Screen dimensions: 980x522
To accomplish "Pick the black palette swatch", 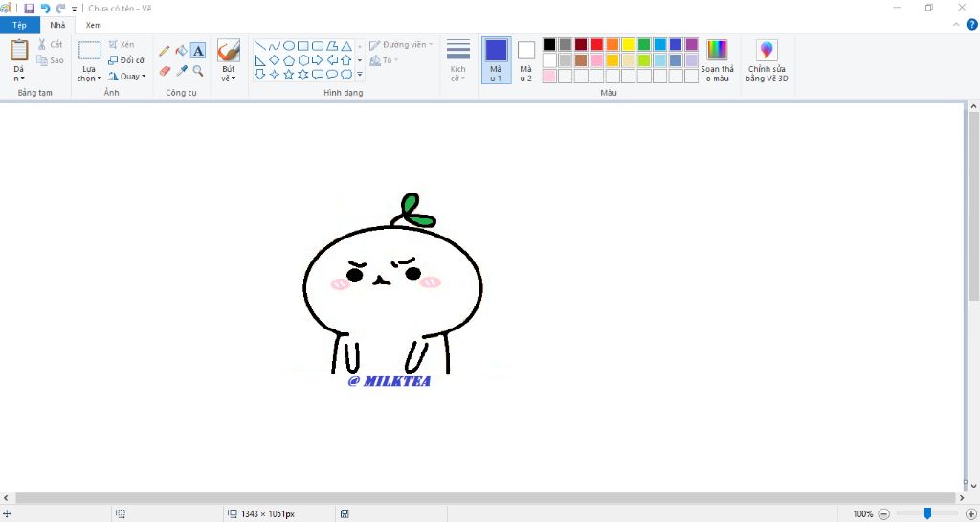I will click(x=549, y=44).
